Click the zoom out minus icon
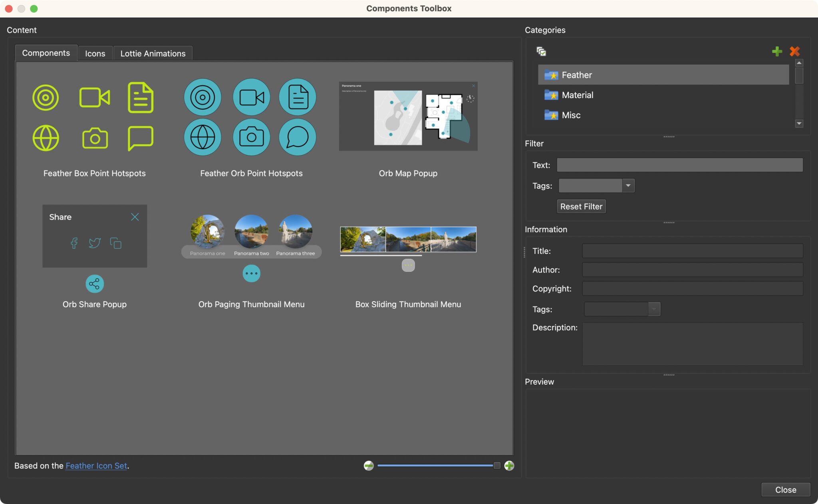 pyautogui.click(x=369, y=466)
